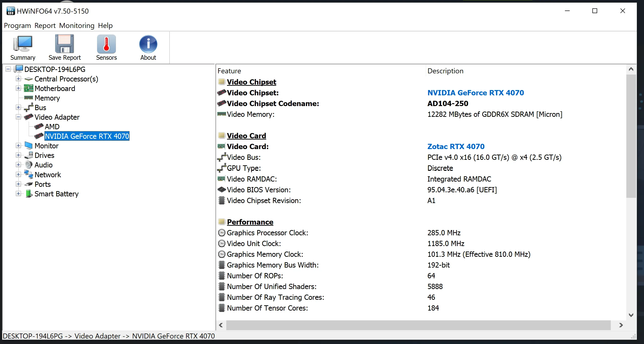Click the Ports icon in tree
The height and width of the screenshot is (344, 644).
point(28,184)
